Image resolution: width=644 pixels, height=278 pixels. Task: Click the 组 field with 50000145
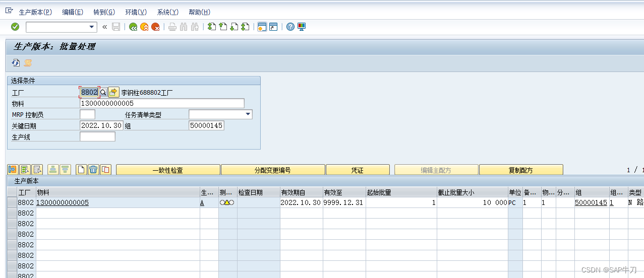(x=206, y=125)
